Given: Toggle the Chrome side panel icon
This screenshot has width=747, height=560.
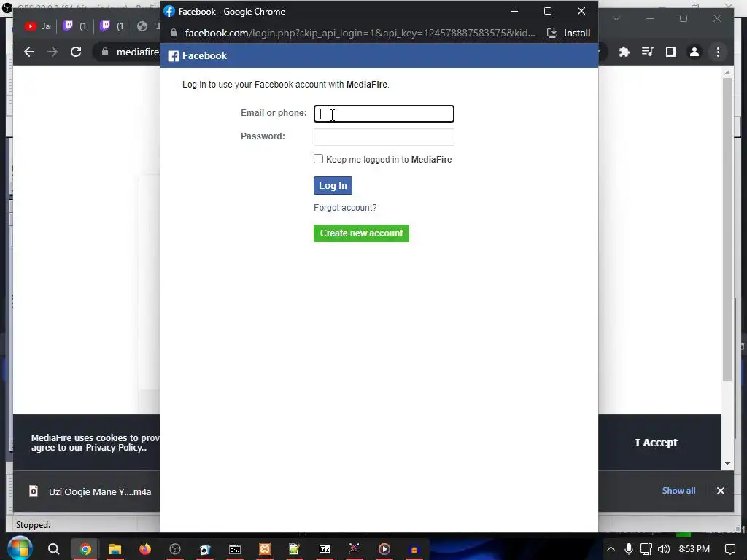Looking at the screenshot, I should (671, 52).
